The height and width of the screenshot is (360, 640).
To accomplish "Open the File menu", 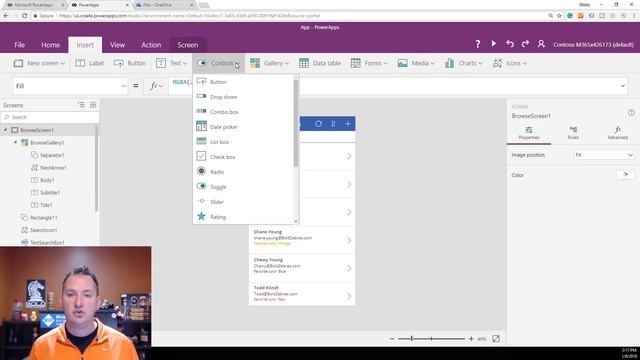I will (20, 45).
